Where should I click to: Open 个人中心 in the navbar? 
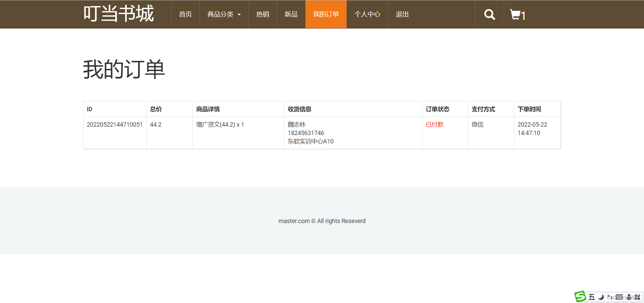[x=367, y=14]
